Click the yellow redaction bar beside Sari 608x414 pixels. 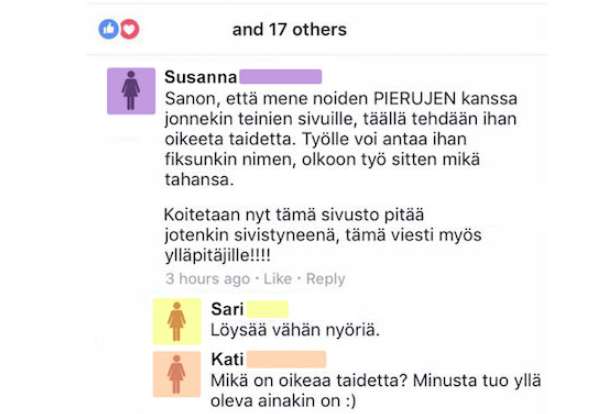(x=268, y=309)
